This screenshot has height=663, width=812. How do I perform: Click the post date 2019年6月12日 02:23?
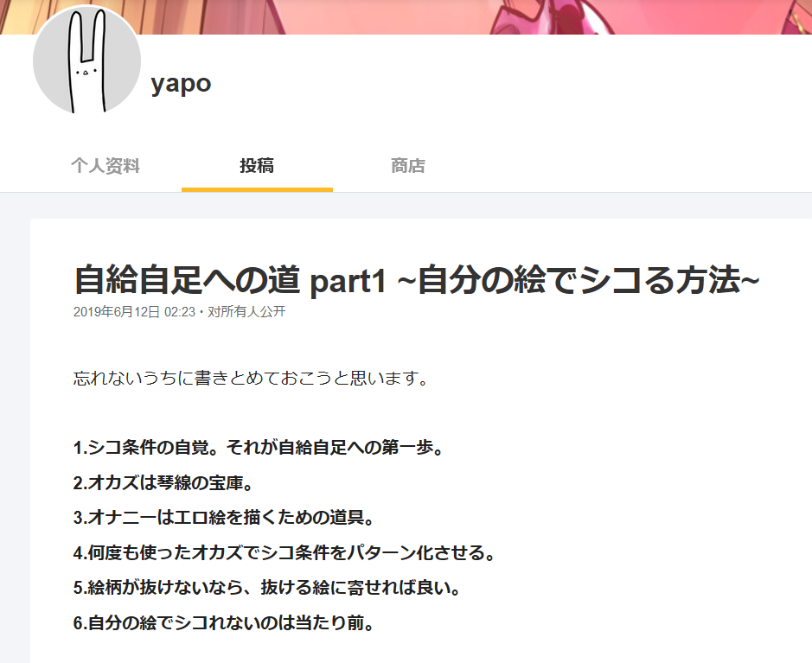[x=134, y=311]
